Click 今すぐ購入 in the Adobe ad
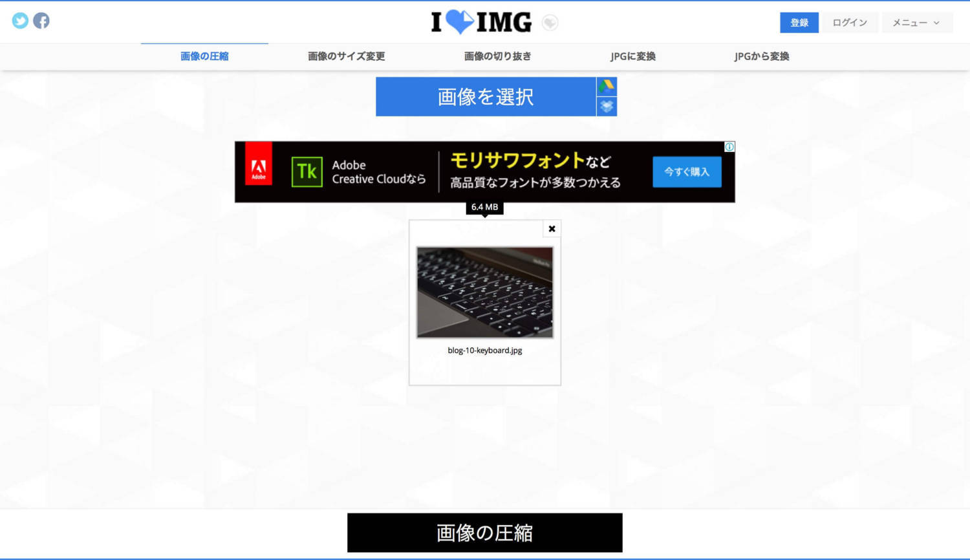 687,172
